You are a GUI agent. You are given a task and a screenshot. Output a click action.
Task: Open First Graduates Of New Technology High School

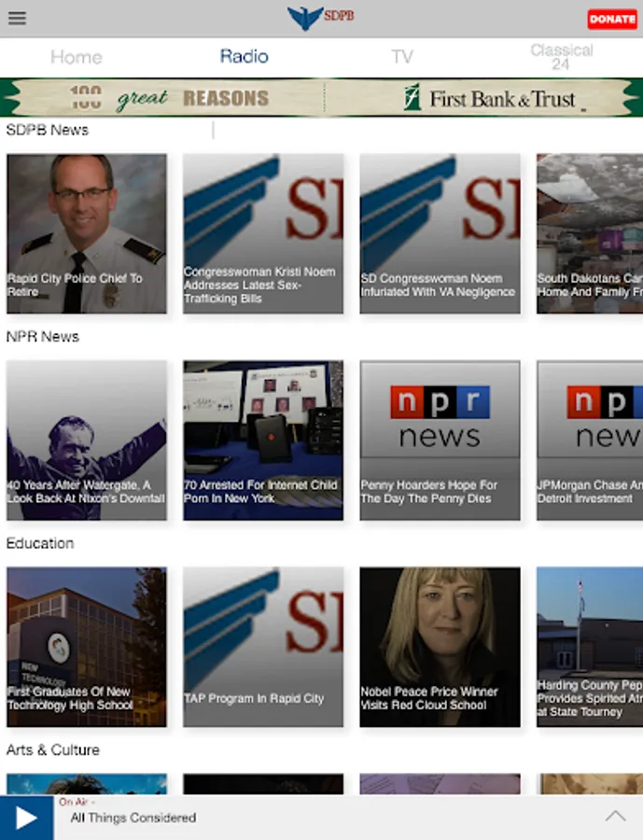(x=87, y=647)
